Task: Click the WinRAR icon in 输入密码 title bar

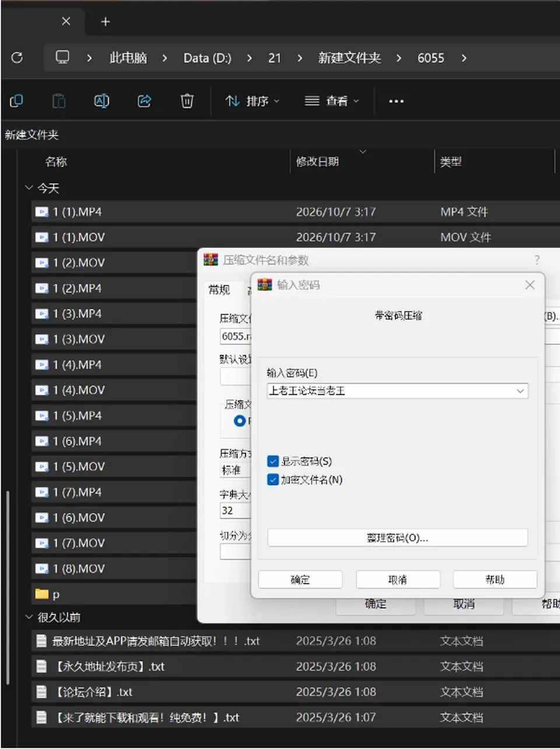Action: (265, 285)
